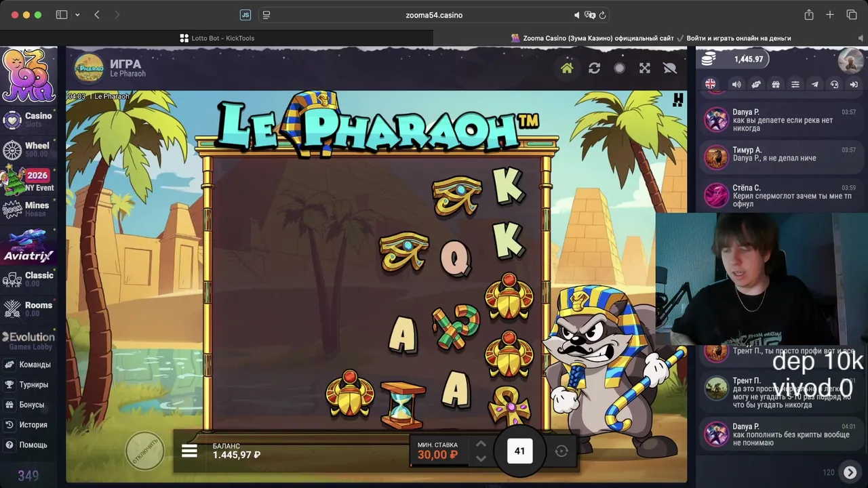Open the Telegram paper plane icon
Screen dimensions: 868x488
[x=815, y=85]
